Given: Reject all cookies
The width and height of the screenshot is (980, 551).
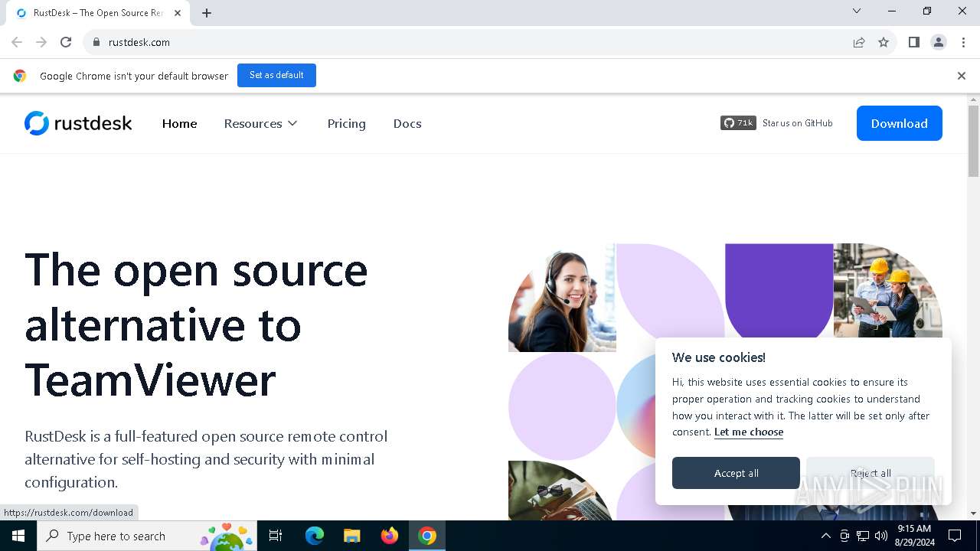Looking at the screenshot, I should coord(871,473).
